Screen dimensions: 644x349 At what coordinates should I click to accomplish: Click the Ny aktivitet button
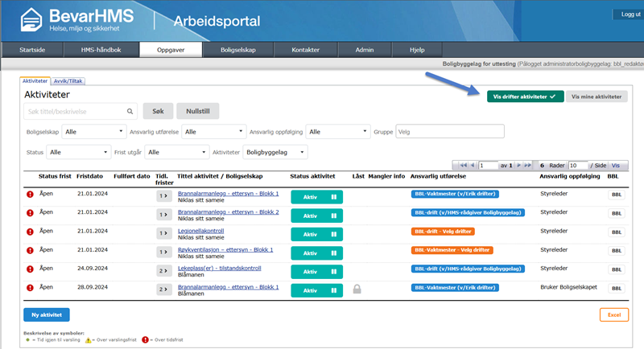tap(47, 314)
